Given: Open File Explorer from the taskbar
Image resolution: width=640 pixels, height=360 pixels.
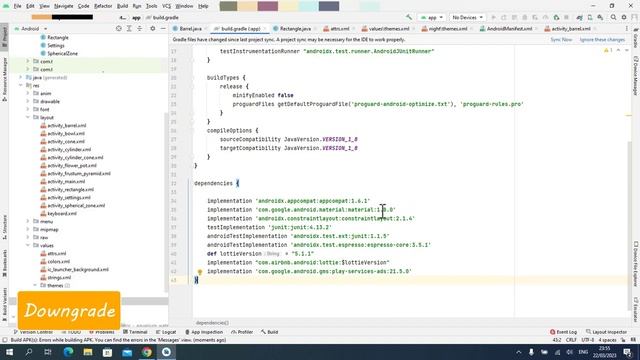Looking at the screenshot, I should pyautogui.click(x=88, y=352).
